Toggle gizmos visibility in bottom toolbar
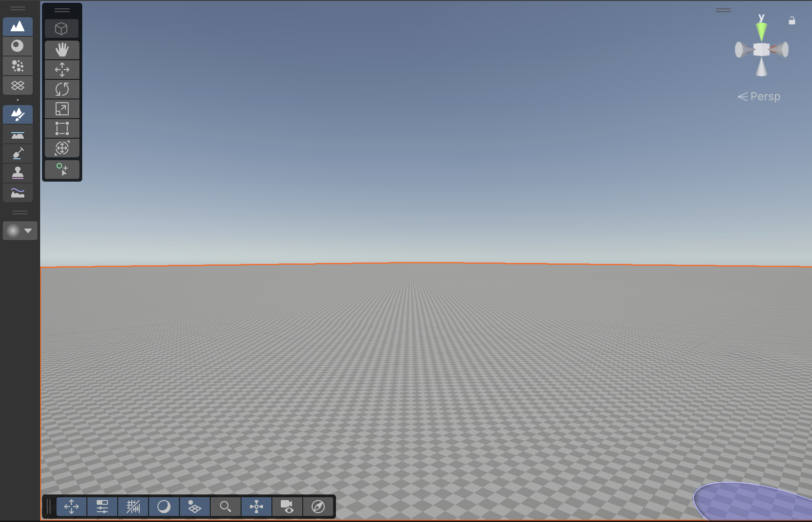This screenshot has height=522, width=812. click(256, 507)
